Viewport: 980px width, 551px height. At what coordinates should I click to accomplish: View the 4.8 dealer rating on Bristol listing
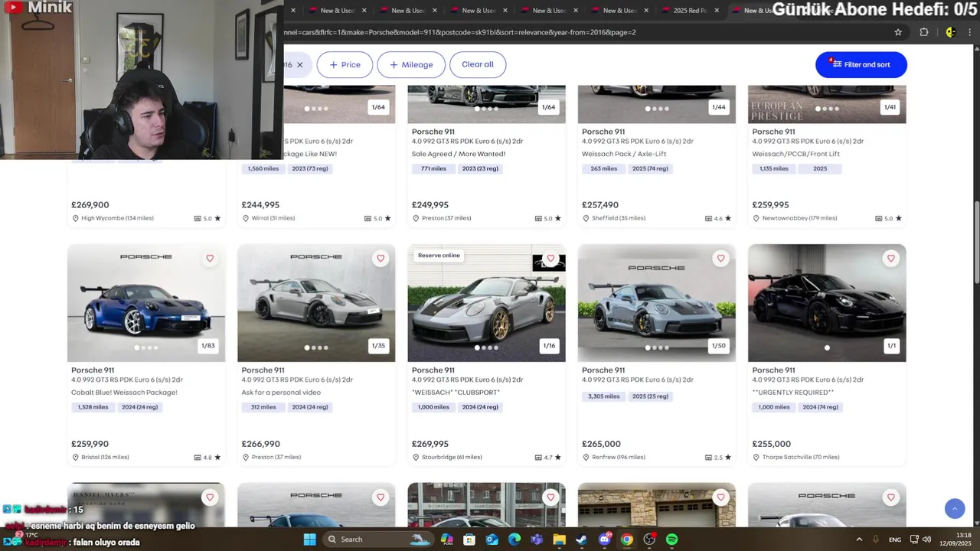pyautogui.click(x=207, y=458)
